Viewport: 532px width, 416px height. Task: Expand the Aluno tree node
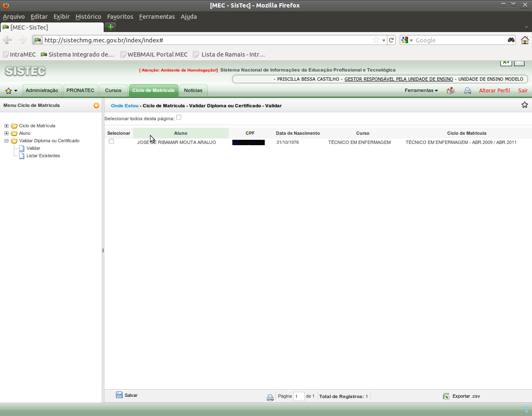(x=7, y=133)
